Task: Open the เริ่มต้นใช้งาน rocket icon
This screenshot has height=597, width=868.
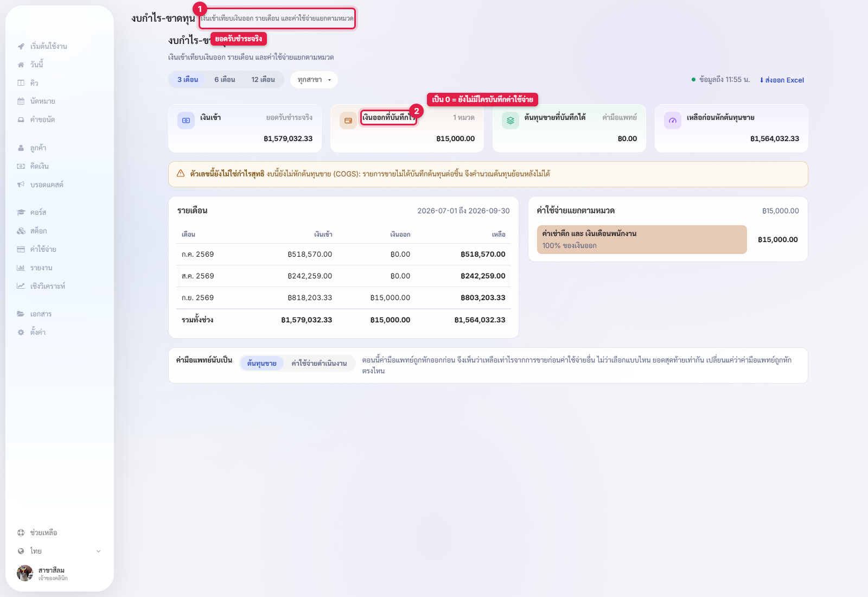Action: [21, 46]
